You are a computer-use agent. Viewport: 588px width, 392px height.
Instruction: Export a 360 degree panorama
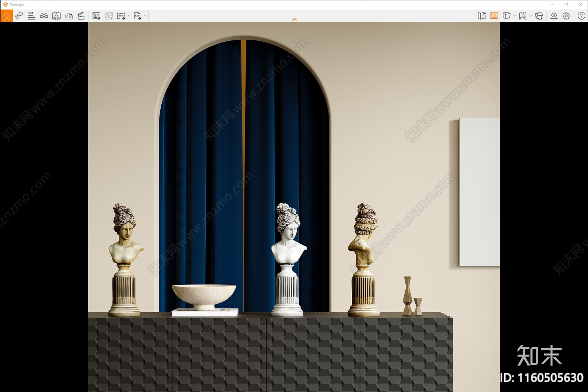121,16
